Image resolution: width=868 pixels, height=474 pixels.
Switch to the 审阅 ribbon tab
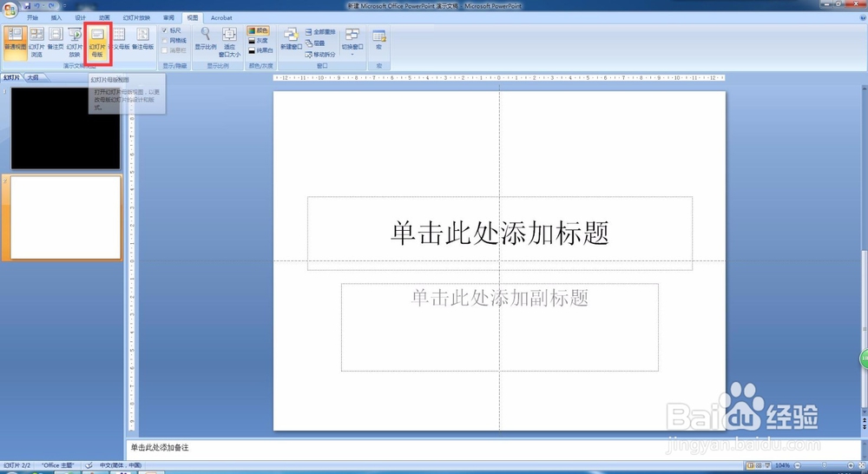point(169,17)
